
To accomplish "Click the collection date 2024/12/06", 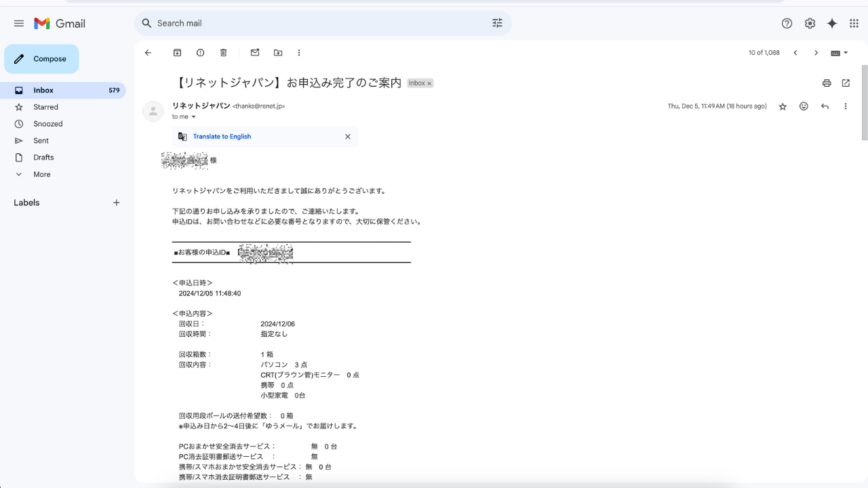I will (x=277, y=324).
